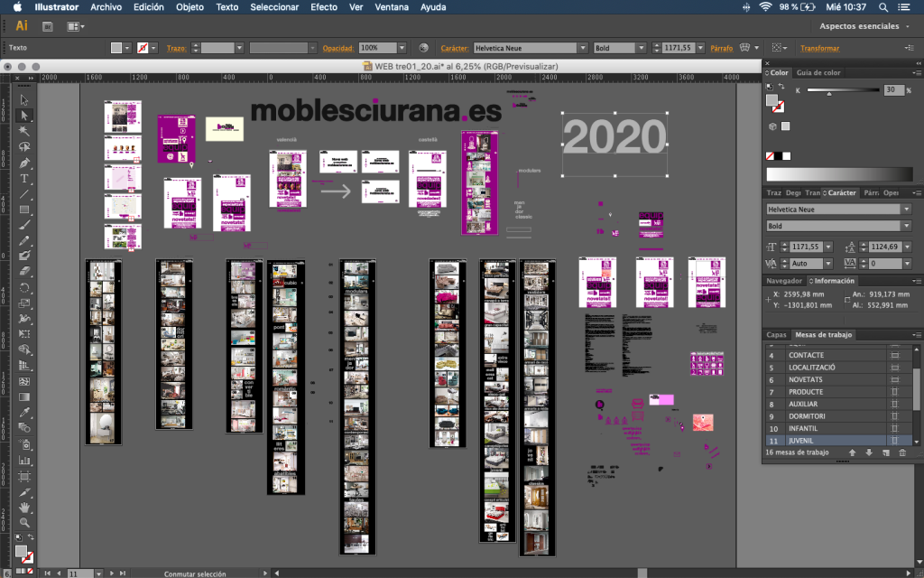Open the Efecto menu
The image size is (924, 578).
coord(324,7)
